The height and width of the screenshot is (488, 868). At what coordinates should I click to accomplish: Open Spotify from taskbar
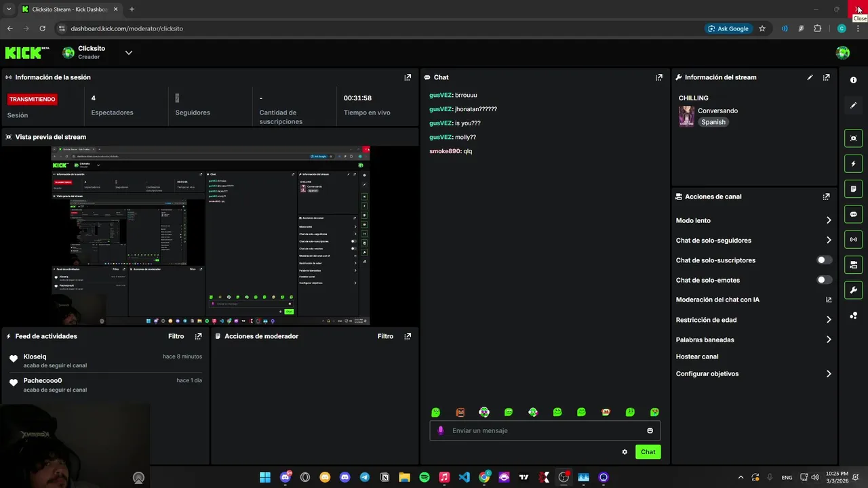(425, 477)
